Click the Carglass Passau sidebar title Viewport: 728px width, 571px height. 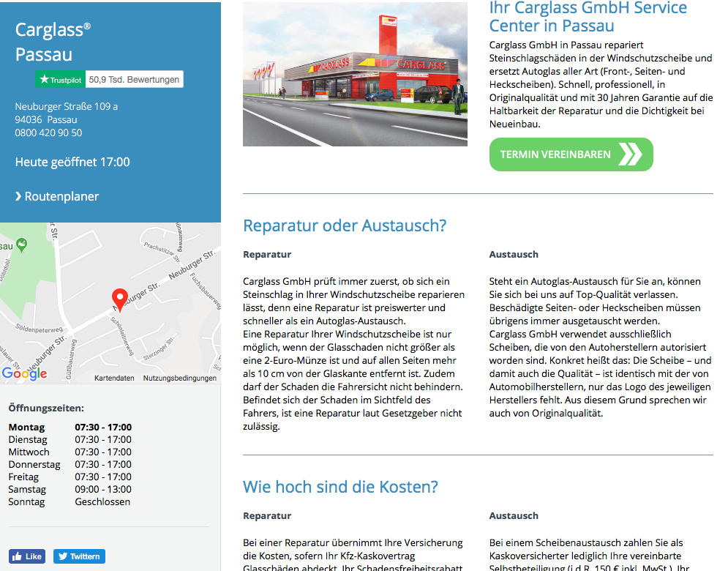pos(53,42)
